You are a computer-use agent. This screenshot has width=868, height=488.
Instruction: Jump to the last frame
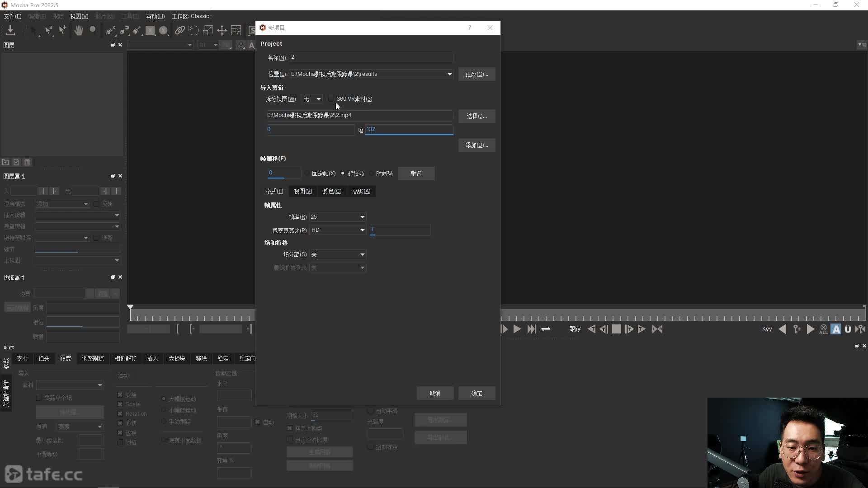532,329
